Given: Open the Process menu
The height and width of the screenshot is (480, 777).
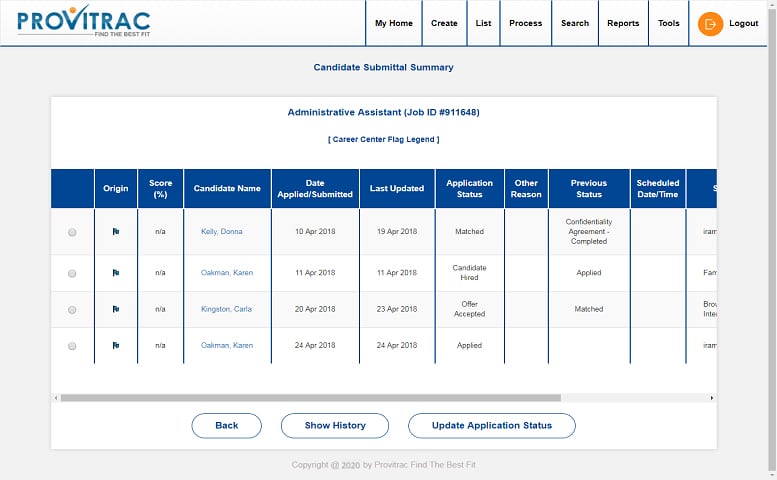Looking at the screenshot, I should pyautogui.click(x=525, y=23).
